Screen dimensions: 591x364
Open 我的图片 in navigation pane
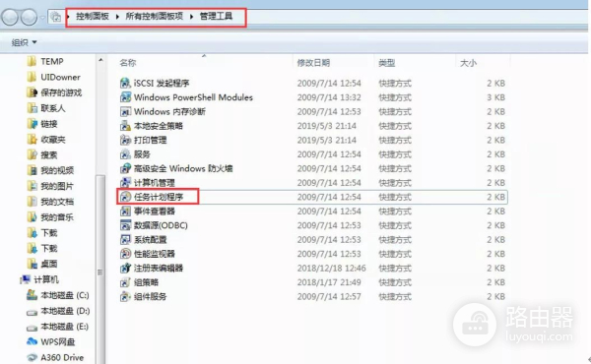tap(51, 186)
